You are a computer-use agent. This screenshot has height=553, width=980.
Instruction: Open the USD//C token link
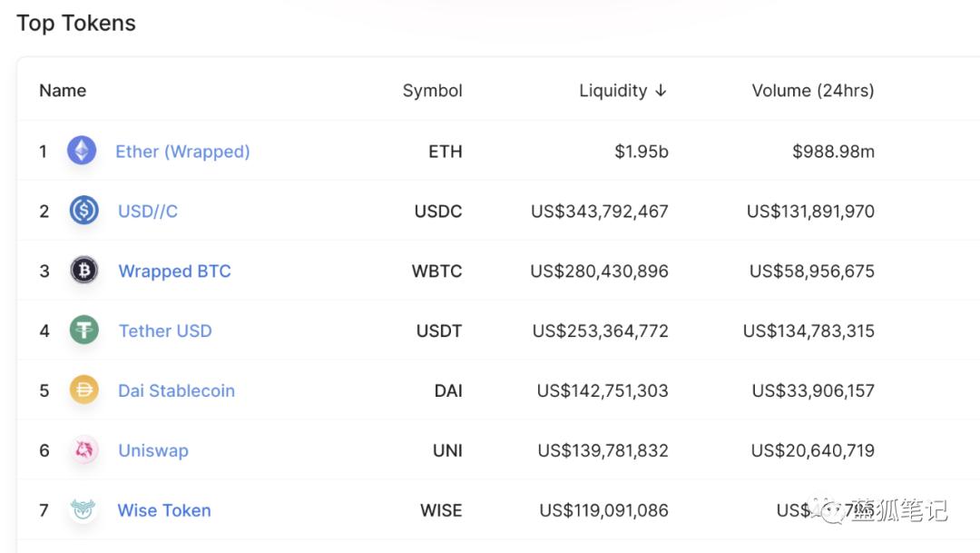[x=148, y=212]
